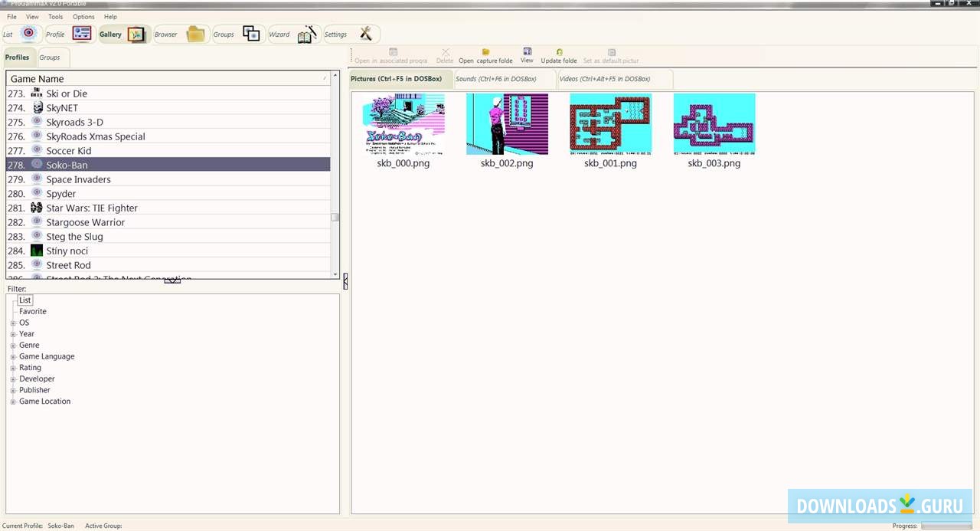Open the Groups windows icon
The height and width of the screenshot is (531, 980).
251,33
